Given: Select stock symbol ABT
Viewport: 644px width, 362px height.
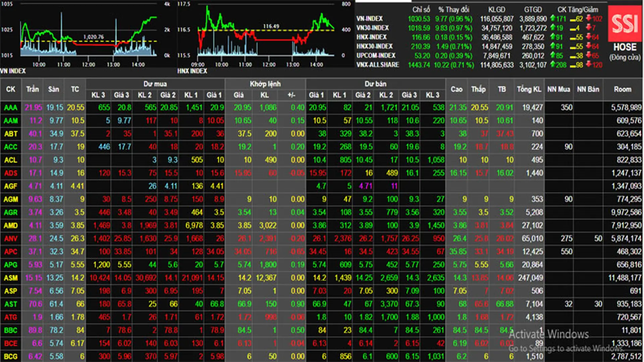Looking at the screenshot, I should [x=11, y=134].
